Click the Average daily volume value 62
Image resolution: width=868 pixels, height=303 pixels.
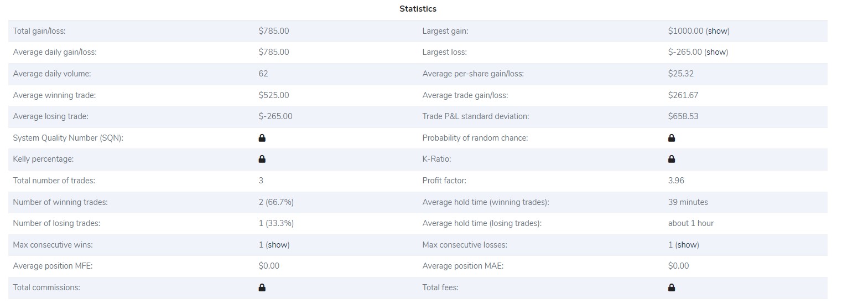pos(263,74)
